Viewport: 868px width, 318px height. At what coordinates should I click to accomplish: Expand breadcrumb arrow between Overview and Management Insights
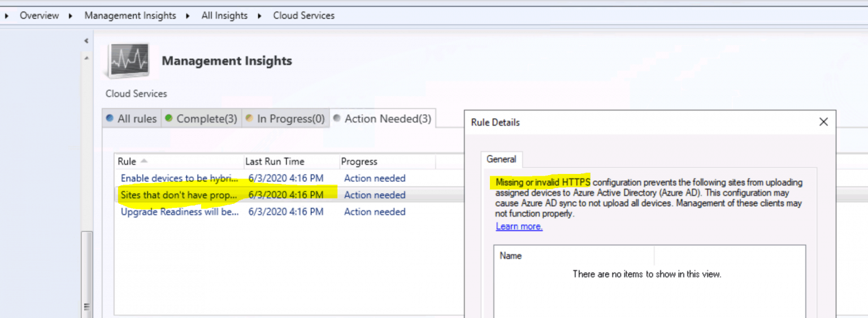click(x=71, y=16)
